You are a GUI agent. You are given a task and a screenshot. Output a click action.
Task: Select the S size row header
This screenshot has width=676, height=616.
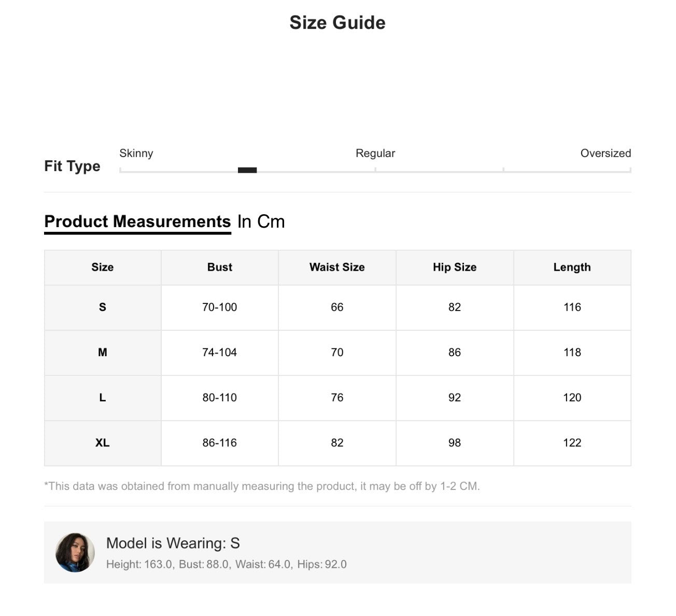pos(103,307)
